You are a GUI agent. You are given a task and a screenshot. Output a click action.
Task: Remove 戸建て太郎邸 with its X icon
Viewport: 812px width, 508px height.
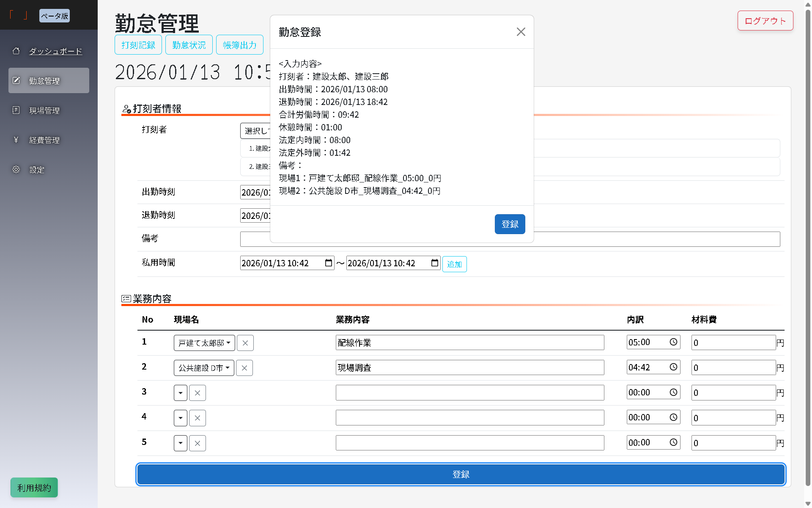(245, 343)
